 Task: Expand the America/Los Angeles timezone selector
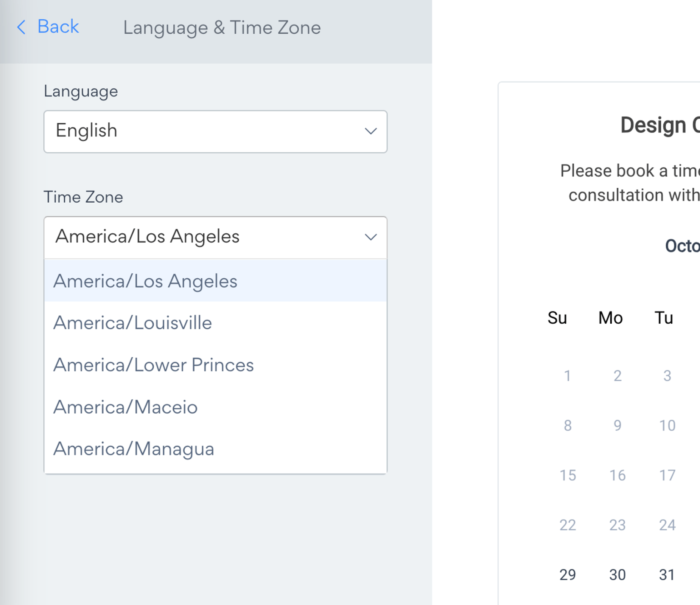[216, 237]
